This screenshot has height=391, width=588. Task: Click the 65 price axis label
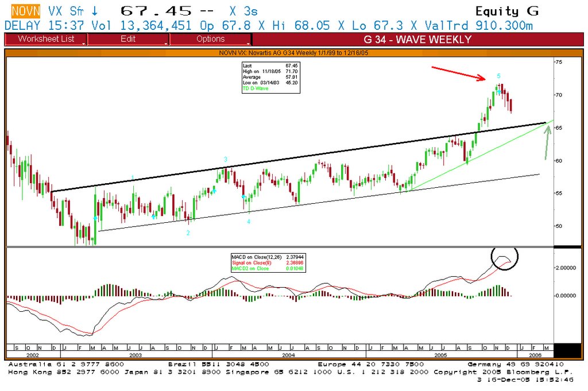click(559, 128)
